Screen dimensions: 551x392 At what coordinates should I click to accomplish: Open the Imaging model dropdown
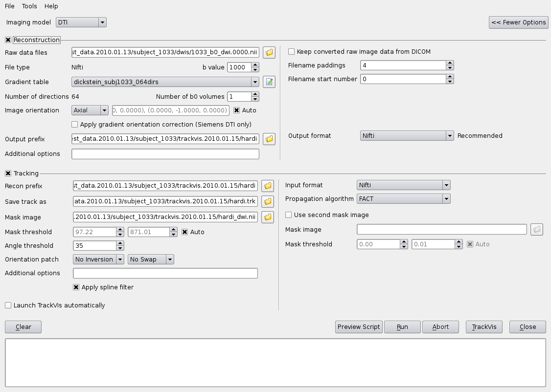(x=81, y=22)
